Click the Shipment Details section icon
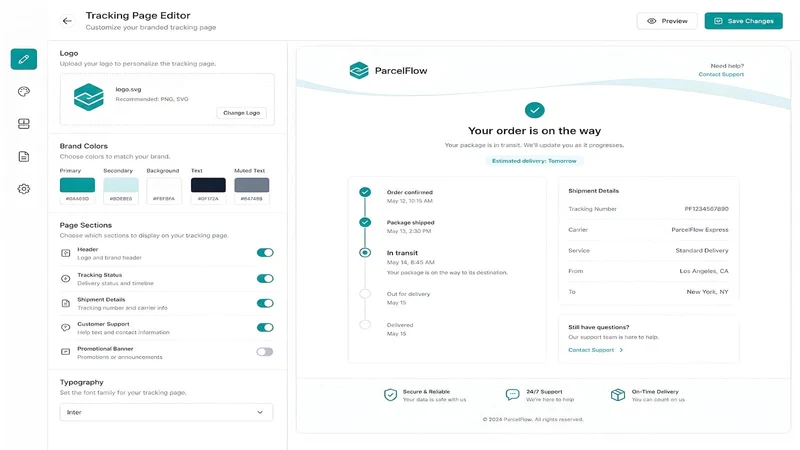The height and width of the screenshot is (450, 800). (65, 303)
